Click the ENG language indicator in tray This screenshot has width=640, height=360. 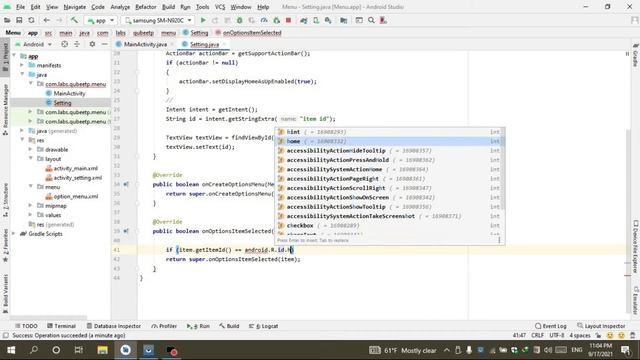pos(576,350)
